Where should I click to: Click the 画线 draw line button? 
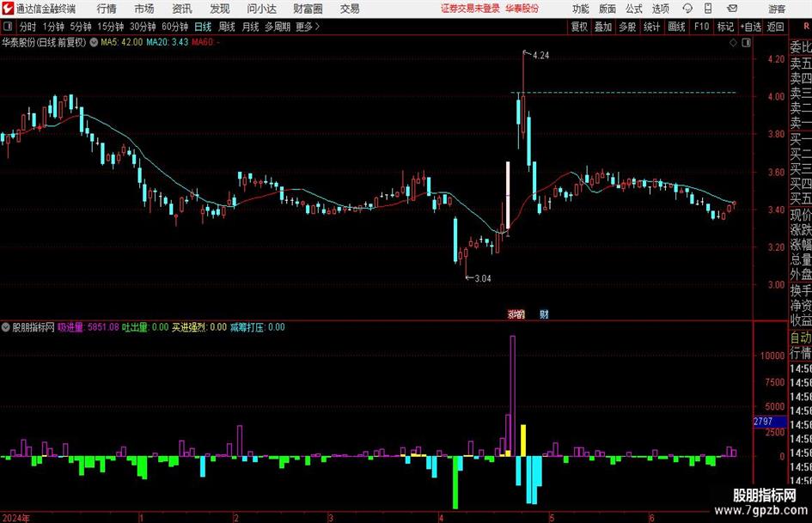tap(677, 27)
